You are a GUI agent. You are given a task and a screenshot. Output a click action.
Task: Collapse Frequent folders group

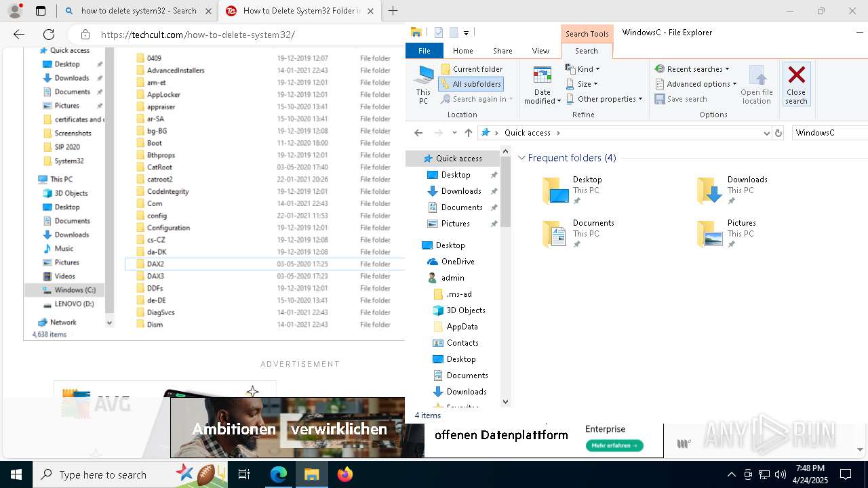tap(521, 158)
